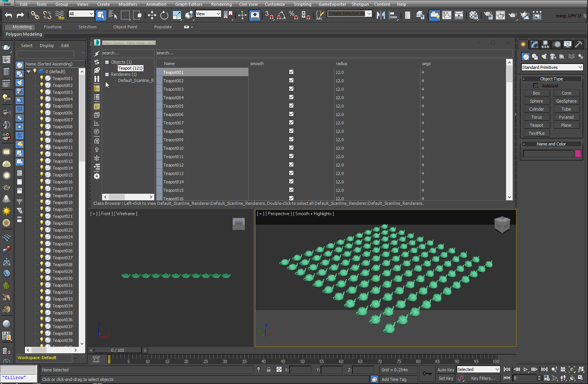Screen dimensions: 588x384
Task: Uncheck the smooth checkbox for Teapot001
Action: pos(291,72)
